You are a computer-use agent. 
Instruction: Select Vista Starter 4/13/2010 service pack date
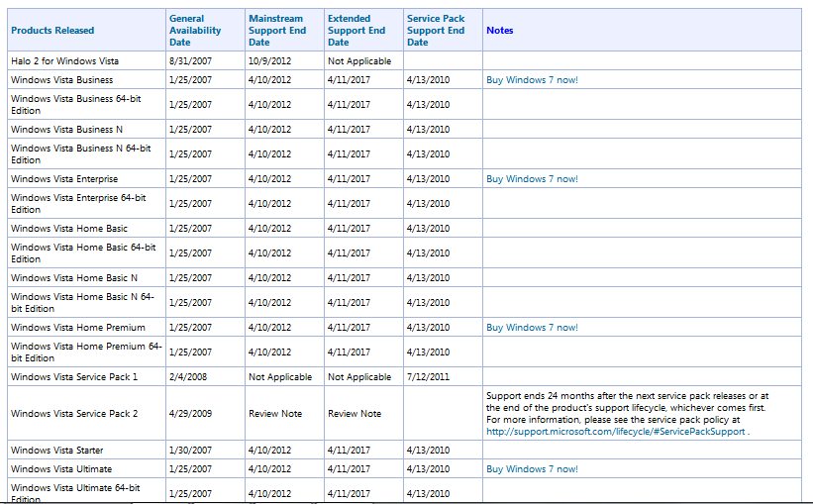point(428,451)
